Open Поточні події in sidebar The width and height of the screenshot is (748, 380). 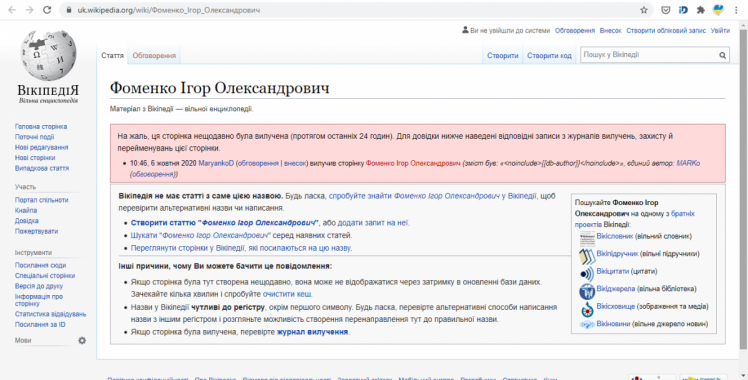click(x=34, y=137)
